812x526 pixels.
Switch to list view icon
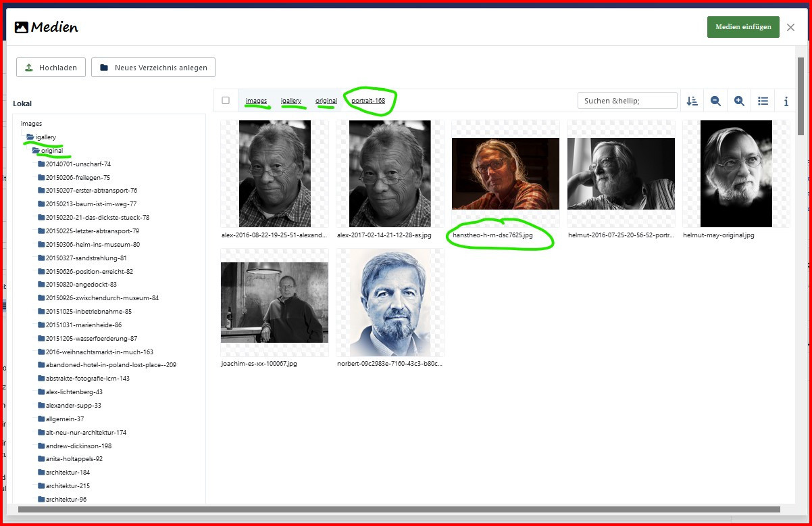point(763,101)
